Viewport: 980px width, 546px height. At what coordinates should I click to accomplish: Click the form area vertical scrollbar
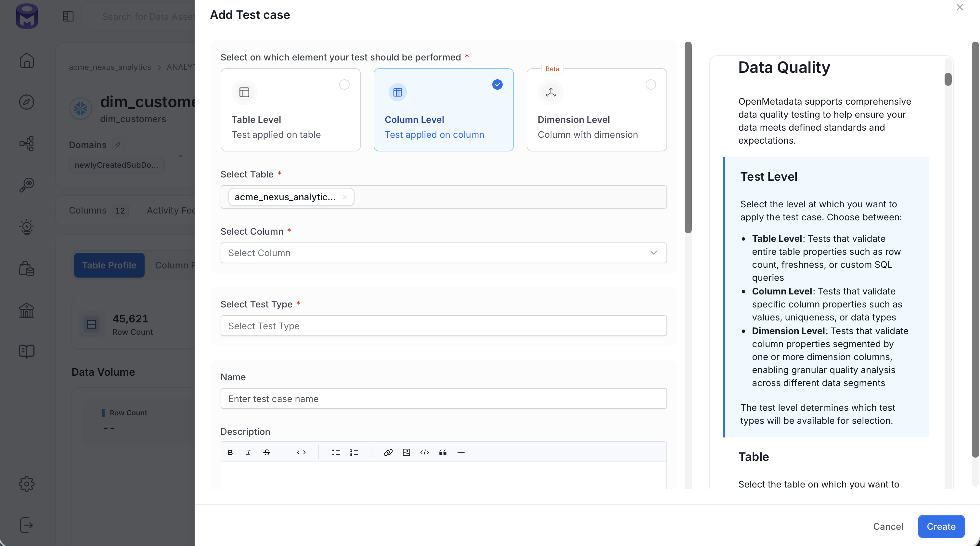tap(688, 138)
